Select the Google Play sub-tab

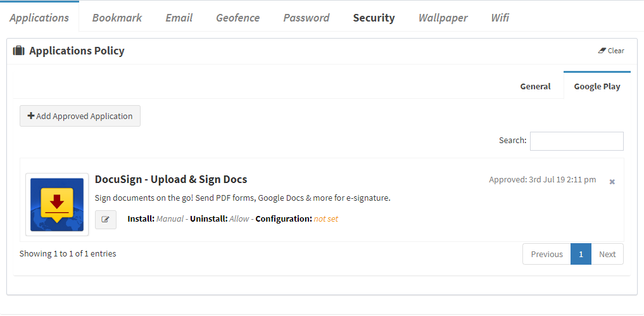click(x=597, y=86)
